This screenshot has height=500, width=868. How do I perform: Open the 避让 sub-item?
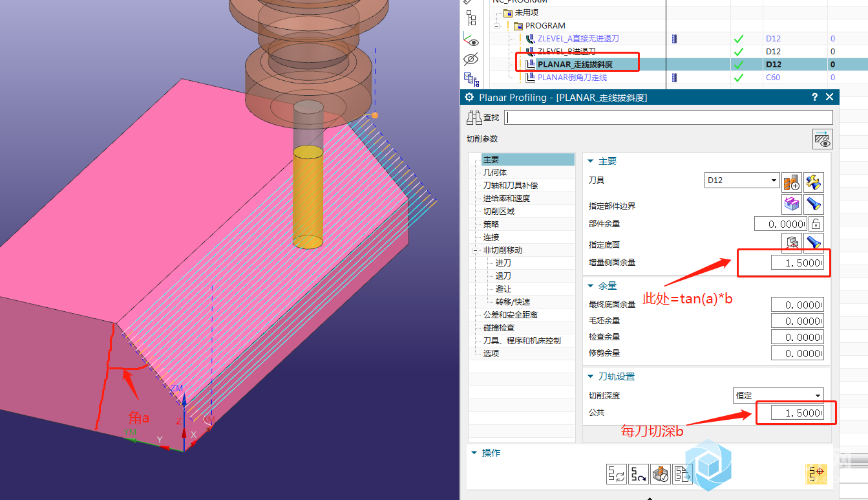503,289
